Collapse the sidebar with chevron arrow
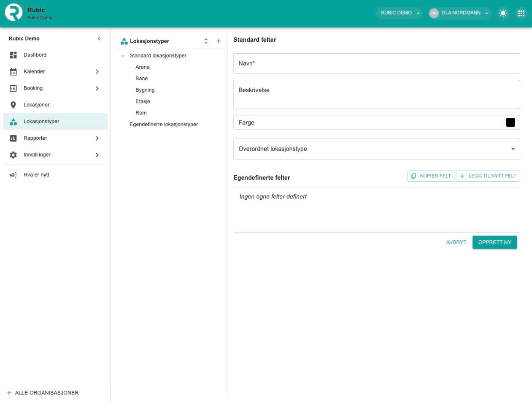Screen dimensions: 532x402 point(99,38)
